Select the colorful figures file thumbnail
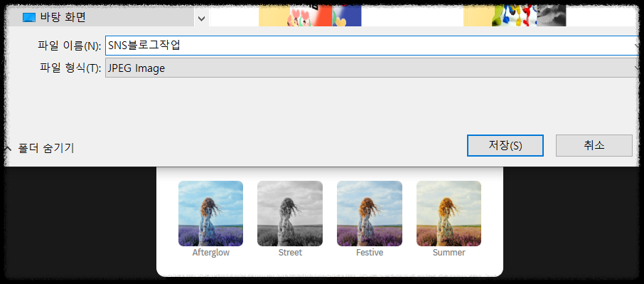The width and height of the screenshot is (644, 284). (514, 16)
